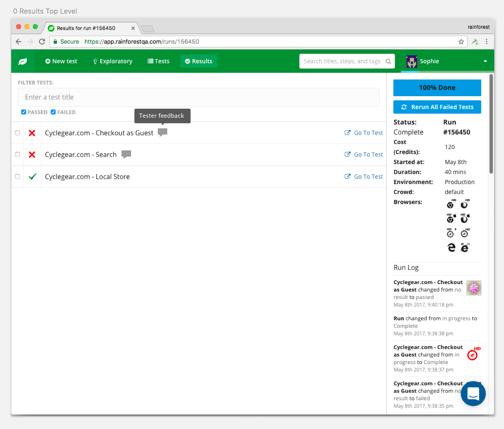This screenshot has height=429, width=504.
Task: Go To Test for Search row
Action: click(364, 154)
